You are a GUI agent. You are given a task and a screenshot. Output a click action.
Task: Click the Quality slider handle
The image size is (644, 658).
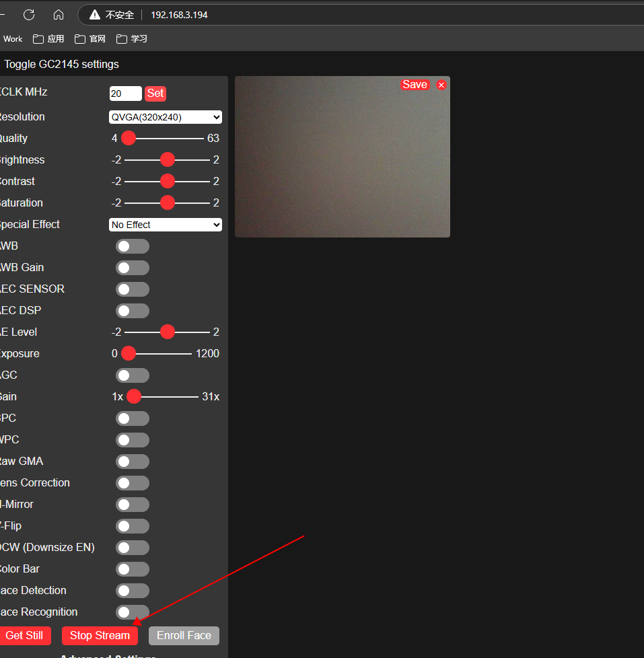coord(129,138)
